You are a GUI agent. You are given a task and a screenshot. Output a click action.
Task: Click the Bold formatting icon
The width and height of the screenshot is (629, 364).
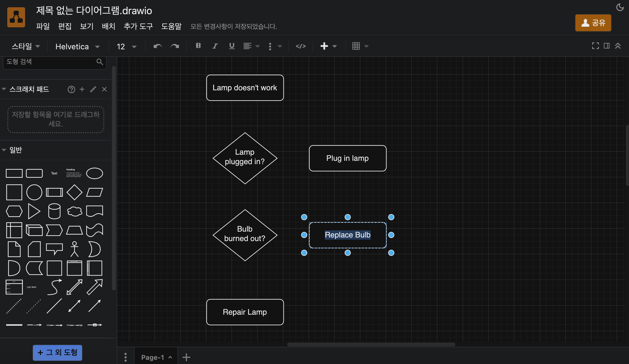pyautogui.click(x=198, y=46)
